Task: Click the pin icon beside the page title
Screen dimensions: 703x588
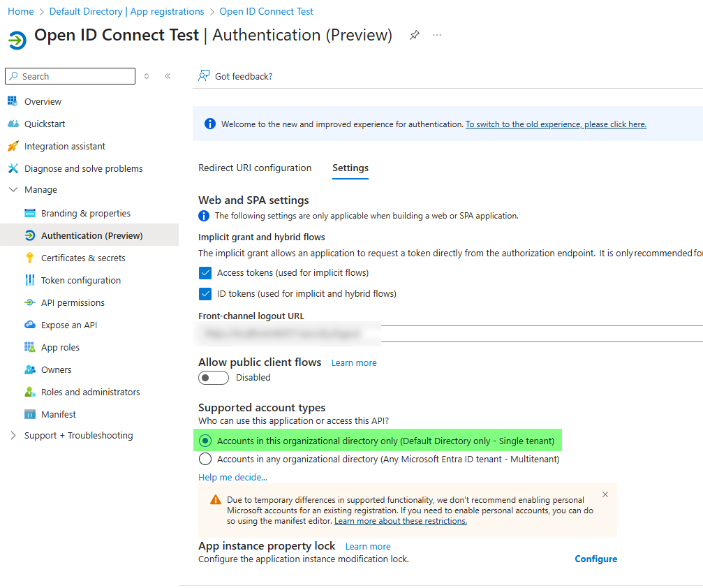Action: point(415,35)
